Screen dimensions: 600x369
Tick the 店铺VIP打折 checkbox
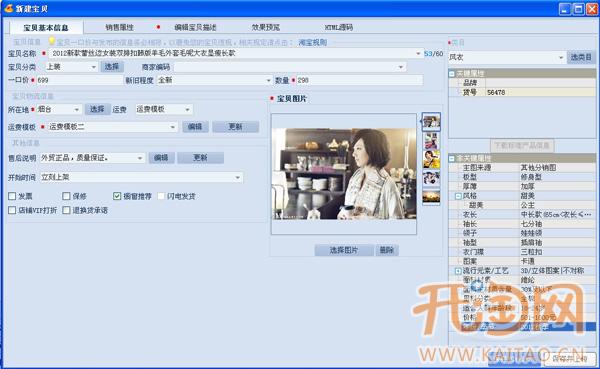(x=12, y=210)
